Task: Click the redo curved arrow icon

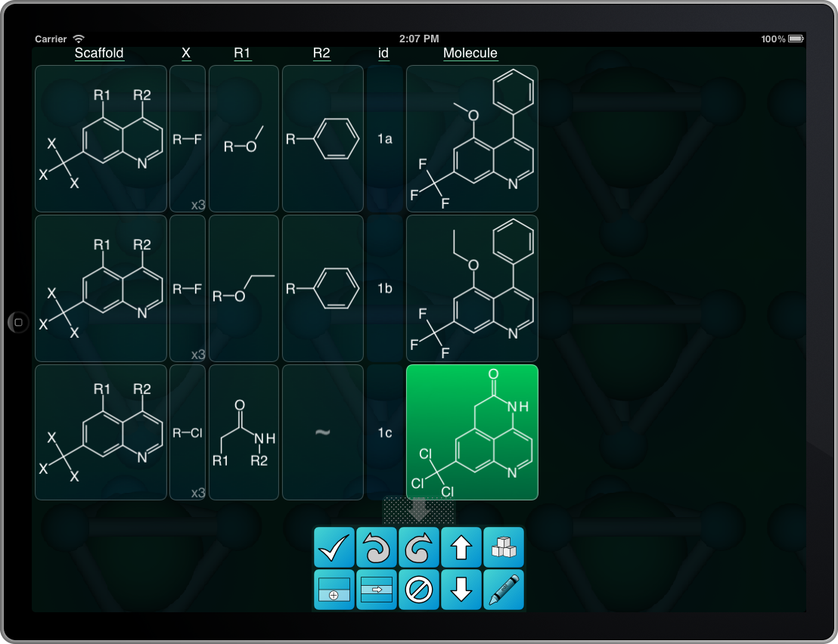Action: click(x=419, y=547)
